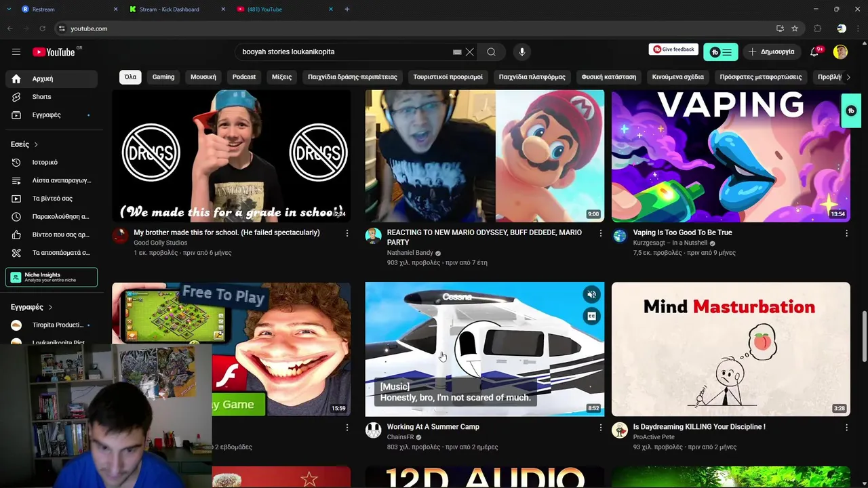Open Niche Insights extension panel button
The image size is (868, 488).
coord(52,277)
